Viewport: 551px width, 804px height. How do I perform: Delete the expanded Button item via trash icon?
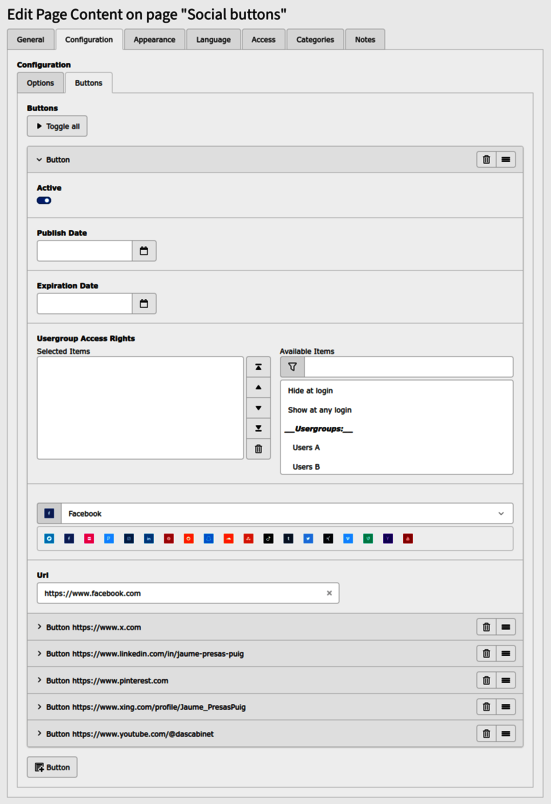486,159
